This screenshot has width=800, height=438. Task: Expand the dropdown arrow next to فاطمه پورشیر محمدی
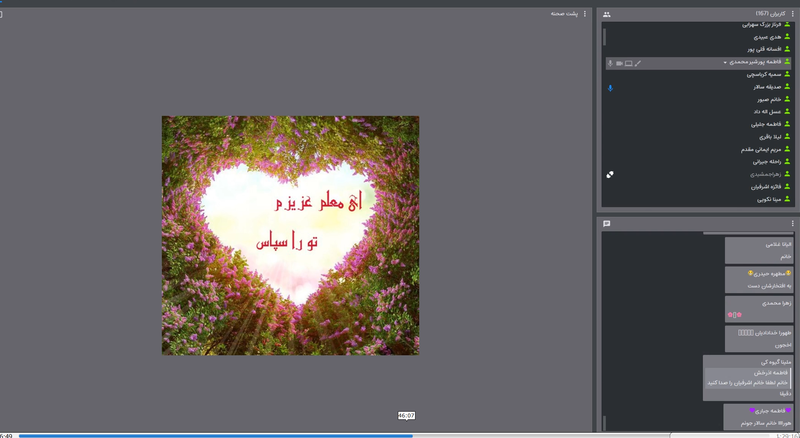coord(726,63)
